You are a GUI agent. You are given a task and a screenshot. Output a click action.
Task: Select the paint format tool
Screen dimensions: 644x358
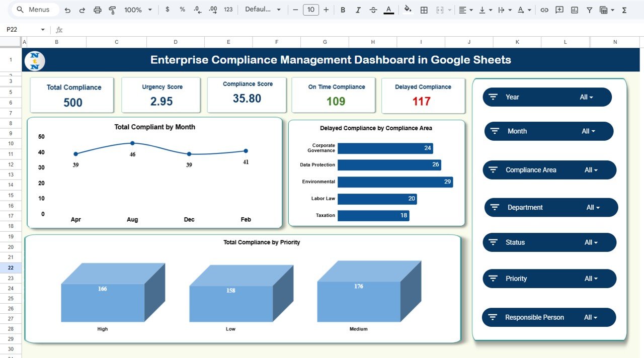tap(112, 9)
